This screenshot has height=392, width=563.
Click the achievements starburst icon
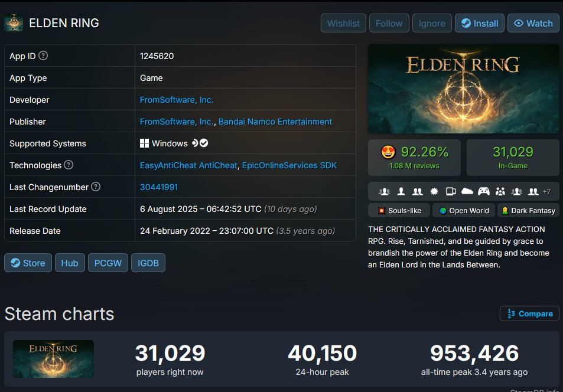coord(434,191)
